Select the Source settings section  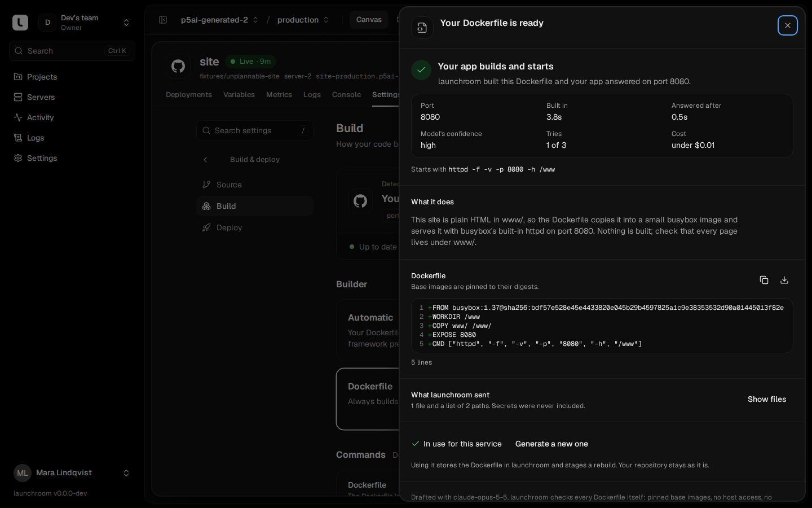(x=255, y=185)
